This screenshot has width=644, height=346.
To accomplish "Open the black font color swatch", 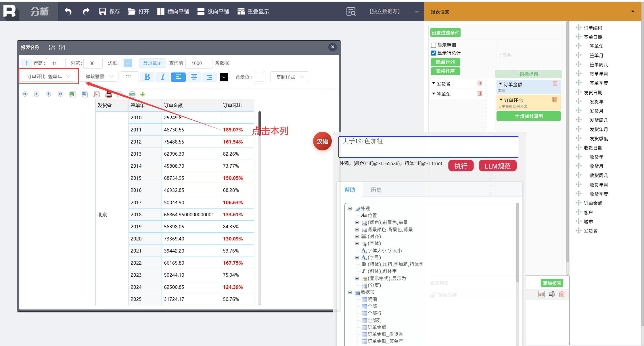I will (x=224, y=77).
